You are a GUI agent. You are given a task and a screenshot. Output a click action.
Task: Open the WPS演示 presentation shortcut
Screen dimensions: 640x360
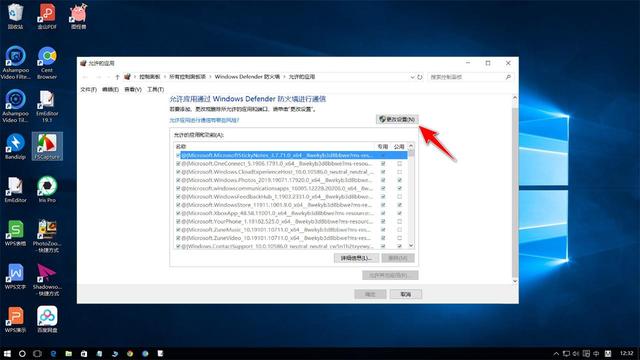pyautogui.click(x=16, y=320)
